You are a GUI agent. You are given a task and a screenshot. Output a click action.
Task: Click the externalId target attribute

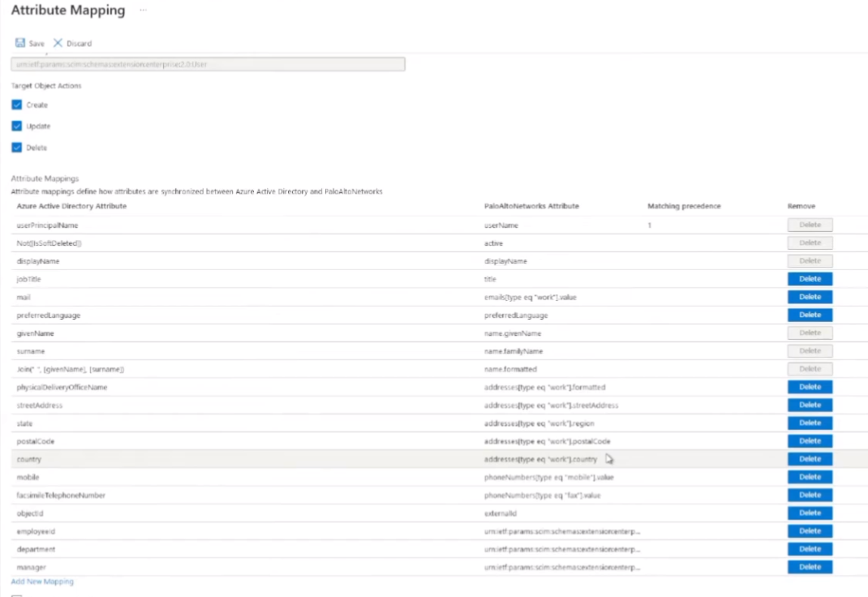501,513
